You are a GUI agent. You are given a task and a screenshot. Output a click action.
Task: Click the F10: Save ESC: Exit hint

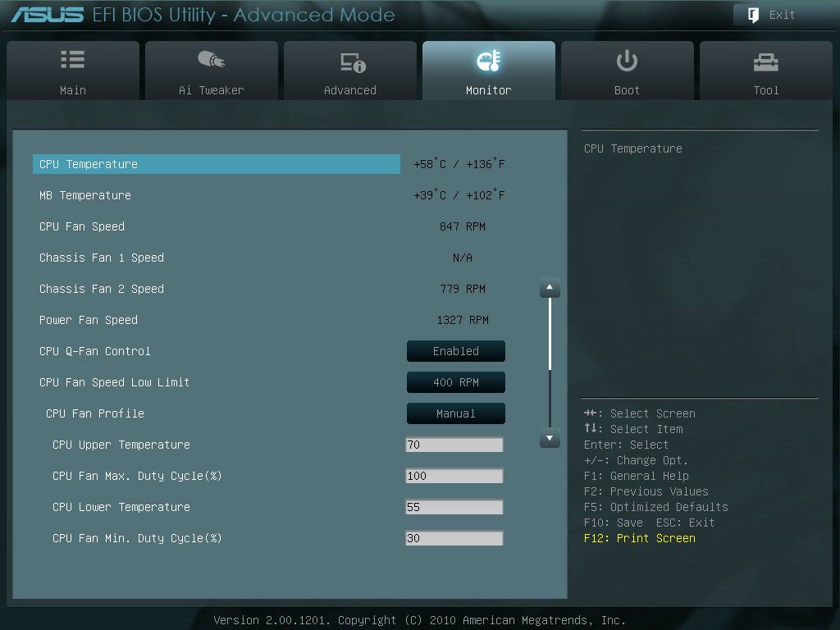[650, 523]
